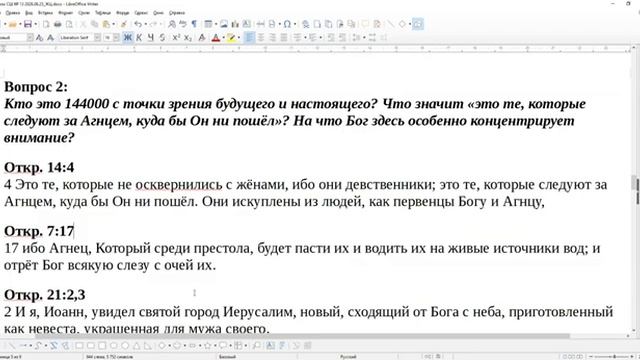
Task: Select the Callout shapes tool
Action: tap(223, 346)
